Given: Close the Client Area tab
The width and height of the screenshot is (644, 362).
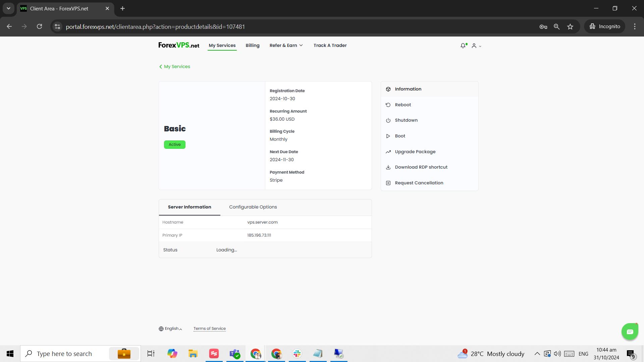Looking at the screenshot, I should [x=107, y=8].
